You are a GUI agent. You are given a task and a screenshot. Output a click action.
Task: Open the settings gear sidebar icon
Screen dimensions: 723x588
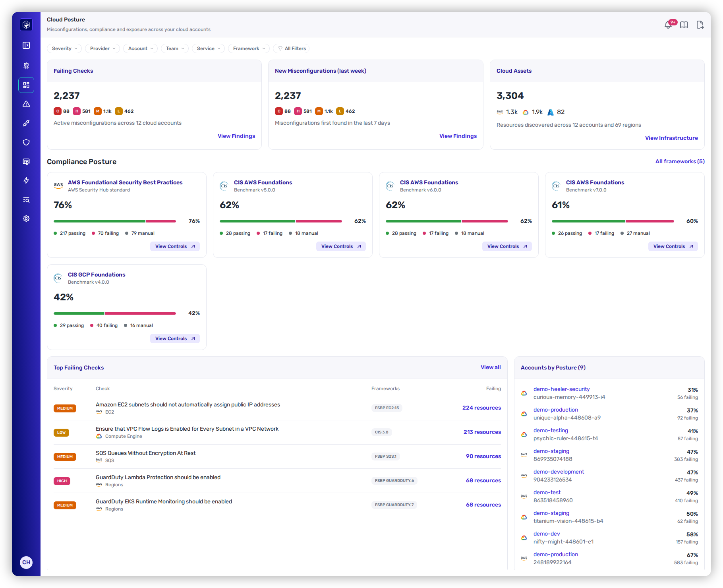pos(26,219)
